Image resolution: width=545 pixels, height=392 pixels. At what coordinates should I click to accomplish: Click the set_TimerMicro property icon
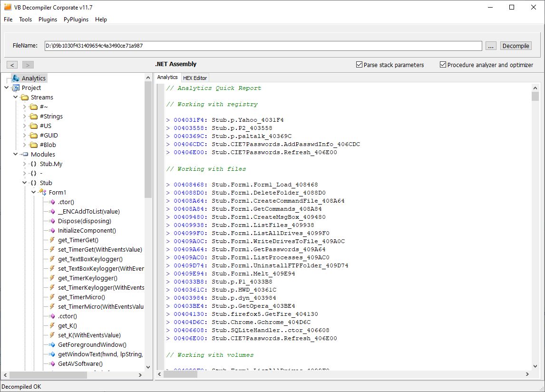tap(52, 306)
